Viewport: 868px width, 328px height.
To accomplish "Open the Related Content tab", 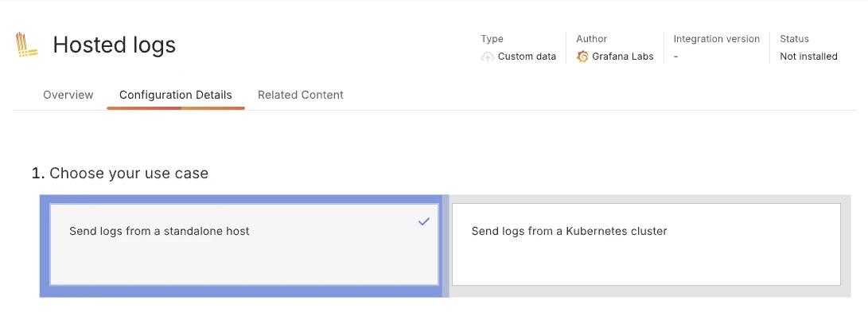I will pyautogui.click(x=301, y=95).
